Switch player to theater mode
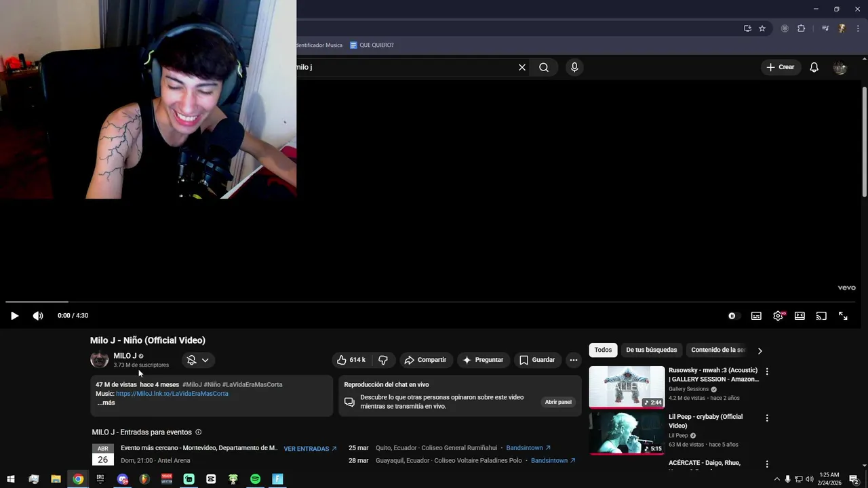The width and height of the screenshot is (868, 488). 800,316
